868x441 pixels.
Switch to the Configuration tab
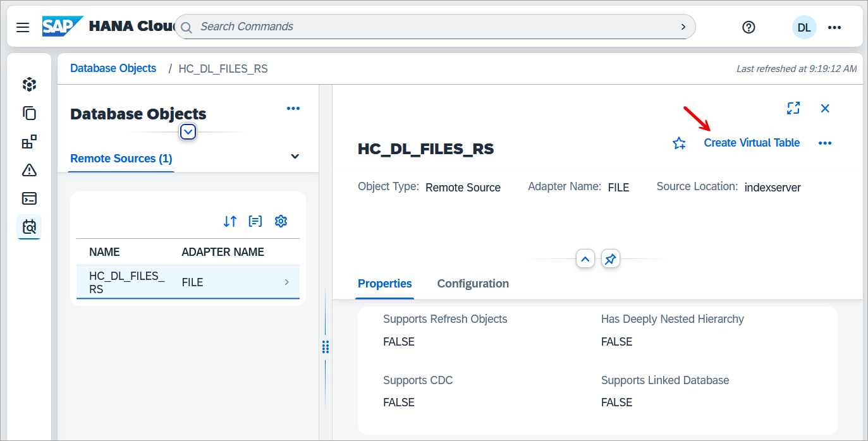coord(473,284)
